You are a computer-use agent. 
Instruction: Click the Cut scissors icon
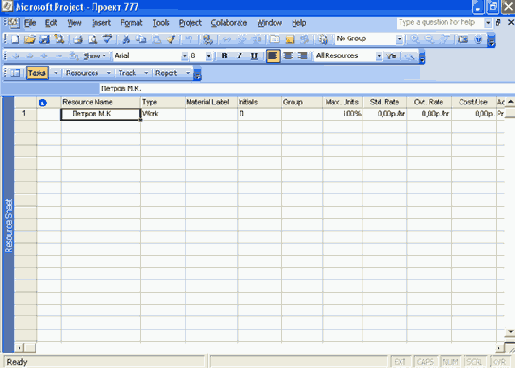tap(126, 39)
